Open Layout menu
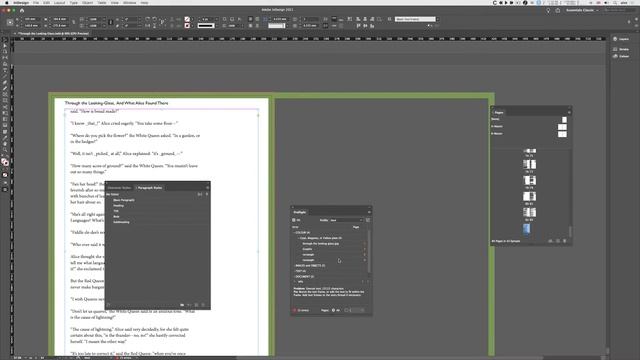This screenshot has width=640, height=360. point(60,2)
